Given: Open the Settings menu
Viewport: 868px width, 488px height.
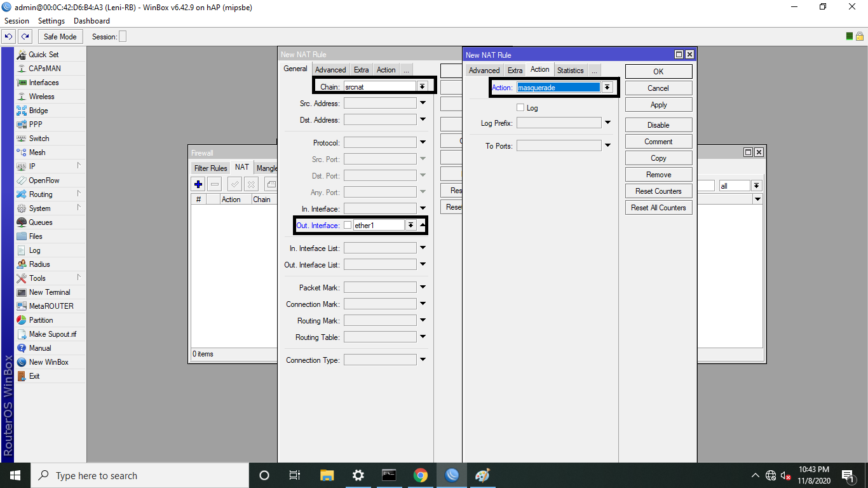Looking at the screenshot, I should pyautogui.click(x=51, y=21).
